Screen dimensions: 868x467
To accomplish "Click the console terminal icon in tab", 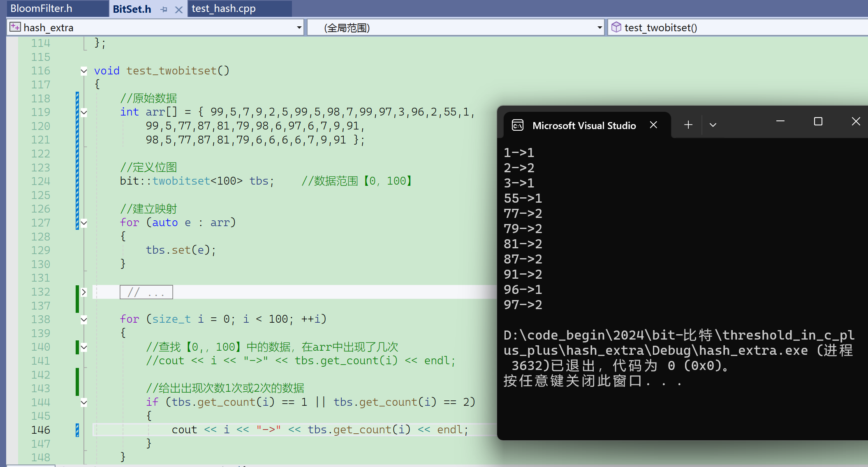I will (517, 125).
